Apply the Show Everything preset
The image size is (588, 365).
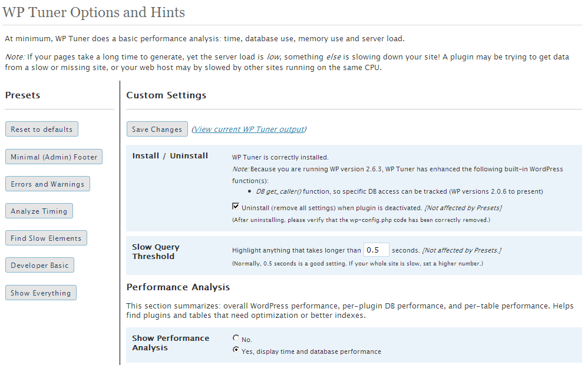click(41, 293)
